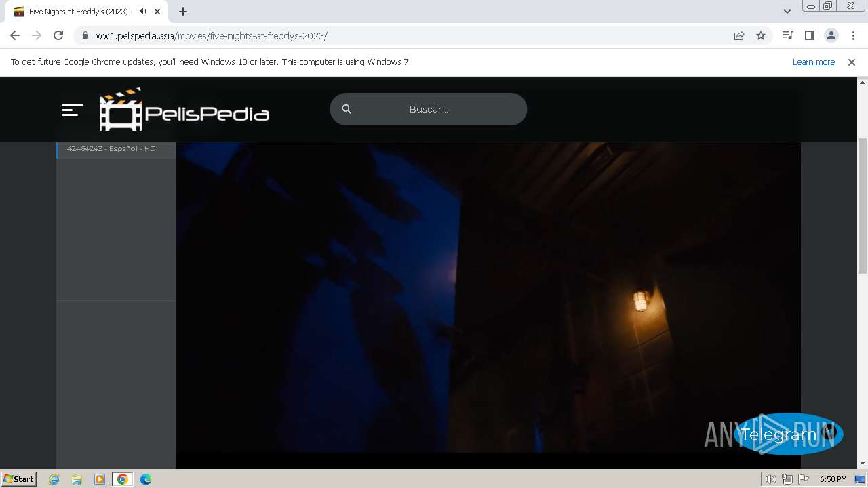This screenshot has height=488, width=868.
Task: Click the page scrollbar up arrow
Action: 863,83
